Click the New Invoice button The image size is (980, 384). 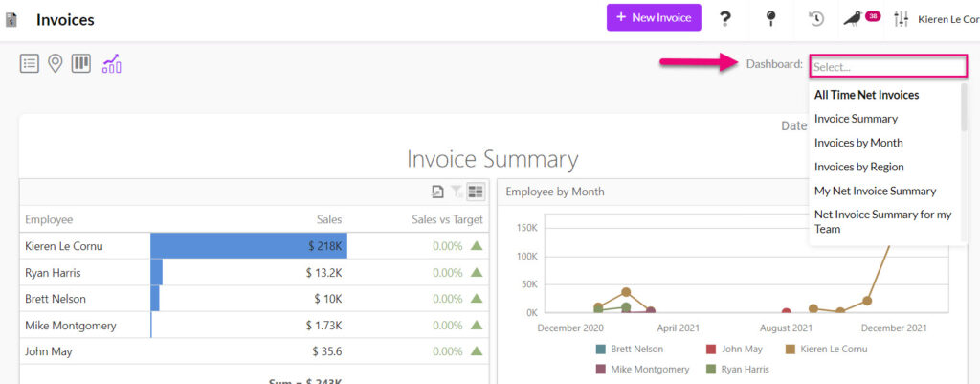654,17
